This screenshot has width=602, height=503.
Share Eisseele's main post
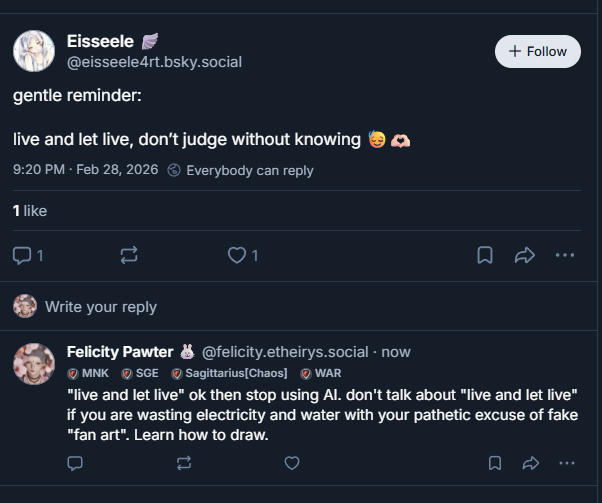pyautogui.click(x=525, y=256)
